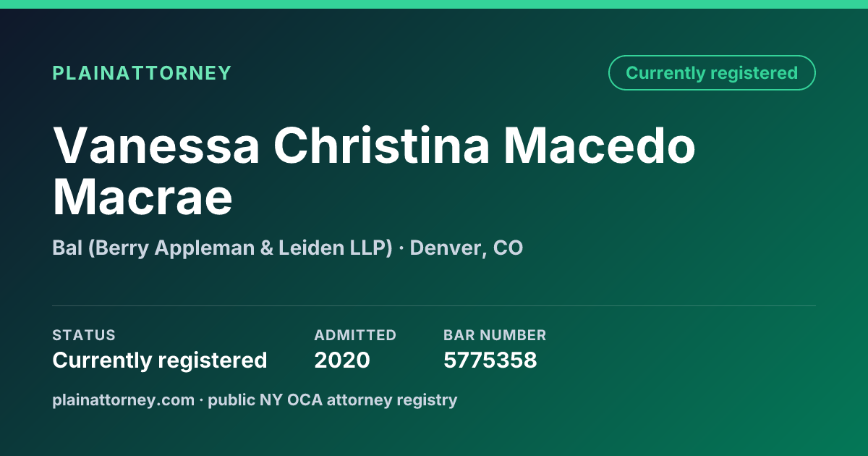
Task: Click the bar number 5775358
Action: (490, 360)
